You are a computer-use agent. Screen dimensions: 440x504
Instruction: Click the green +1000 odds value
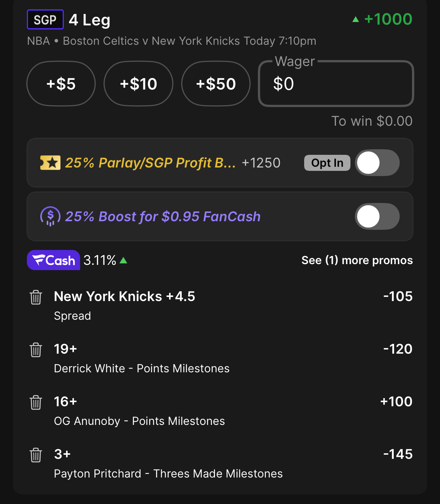click(x=387, y=19)
